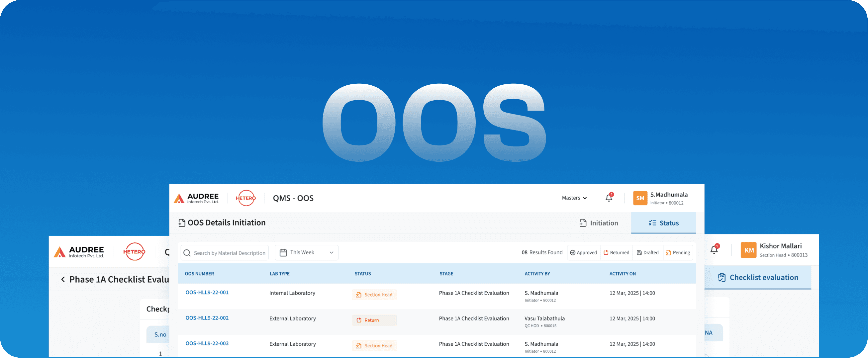Click the ACTIVITY BY column header
Image resolution: width=868 pixels, height=358 pixels.
(537, 274)
